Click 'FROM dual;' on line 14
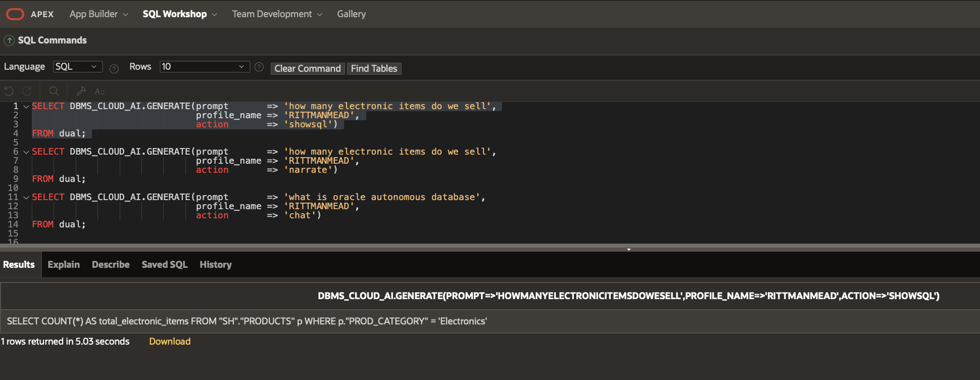This screenshot has width=980, height=380. point(59,224)
